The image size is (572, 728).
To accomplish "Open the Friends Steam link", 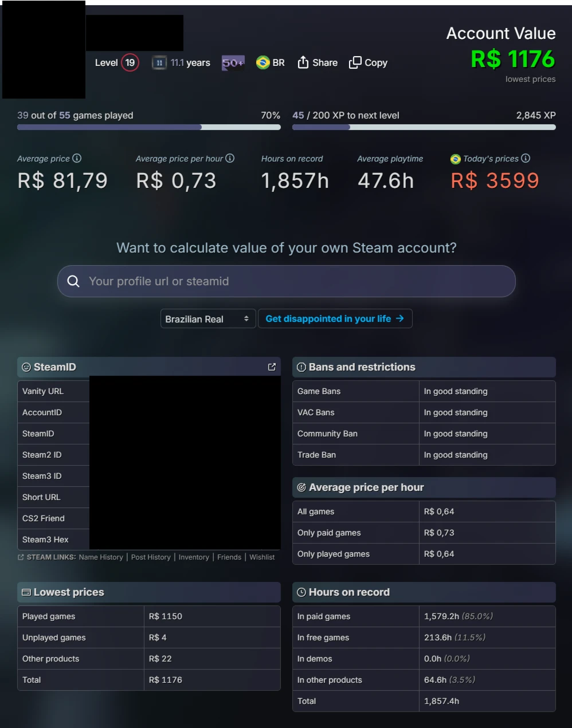I will 229,557.
